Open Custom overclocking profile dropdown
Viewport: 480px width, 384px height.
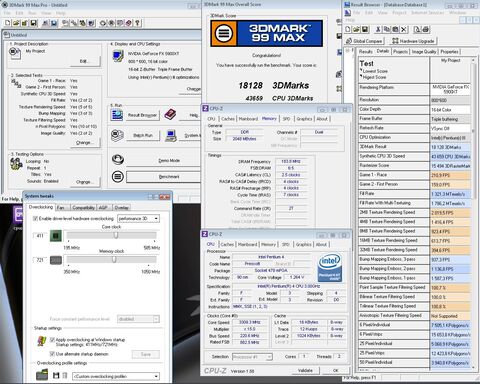(116, 376)
